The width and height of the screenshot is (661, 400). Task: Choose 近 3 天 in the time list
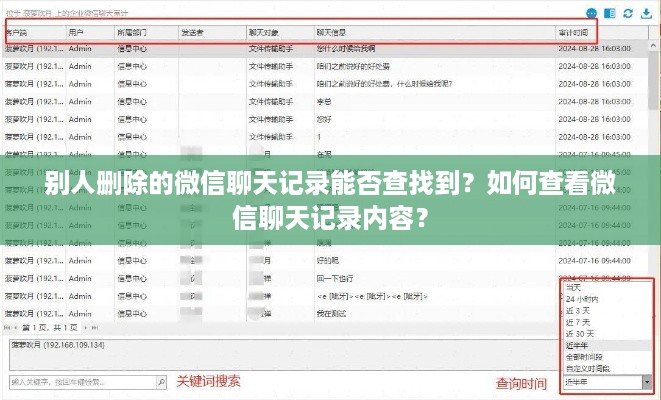(578, 311)
